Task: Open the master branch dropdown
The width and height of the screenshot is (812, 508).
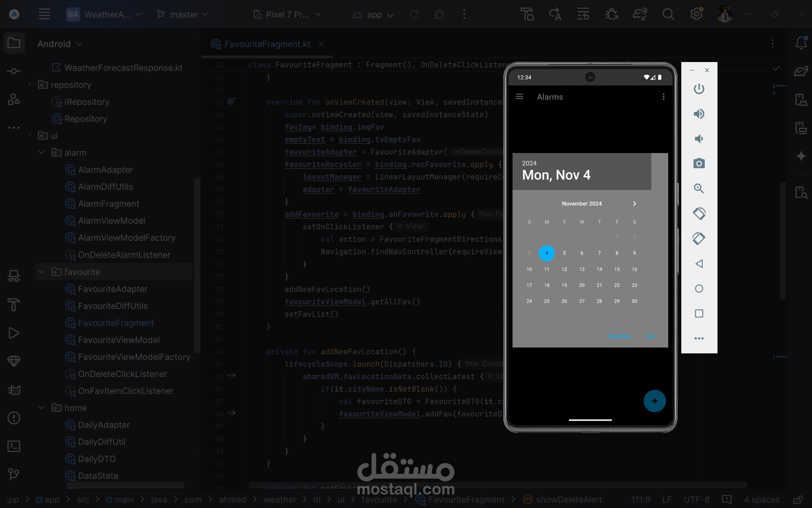Action: [x=183, y=14]
